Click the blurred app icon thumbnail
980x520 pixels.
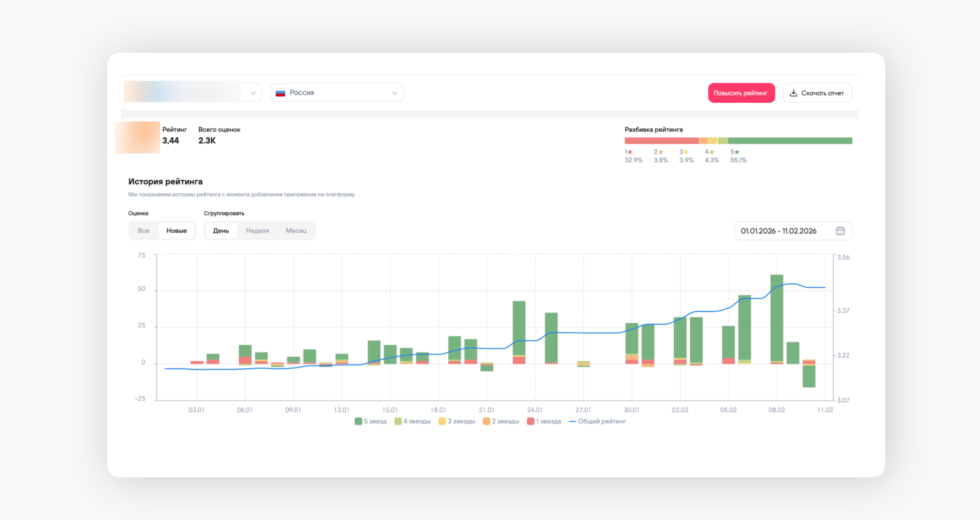(138, 137)
